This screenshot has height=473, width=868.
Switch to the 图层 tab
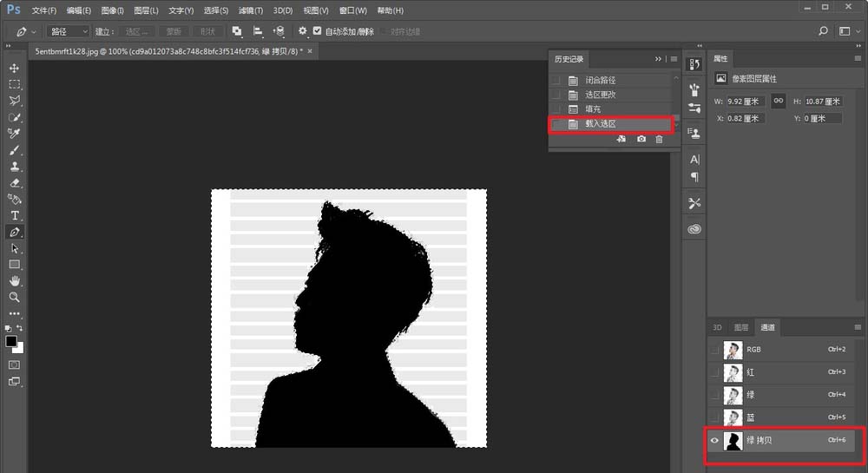coord(741,327)
